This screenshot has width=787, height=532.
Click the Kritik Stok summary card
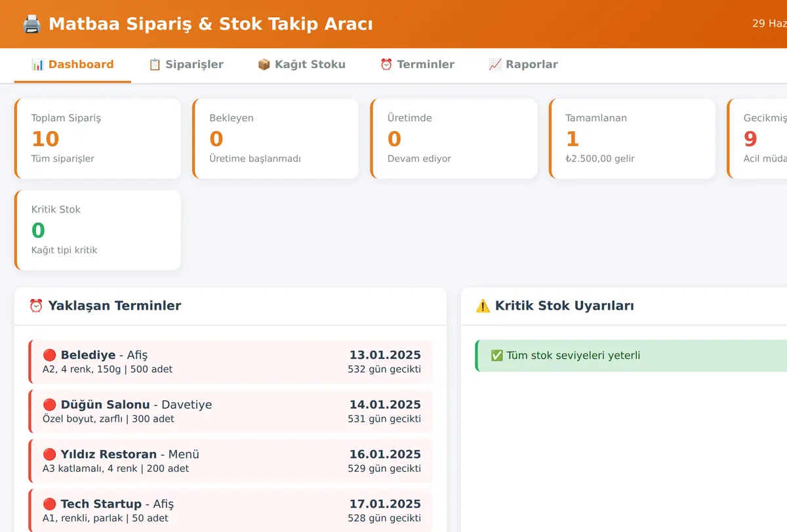98,230
